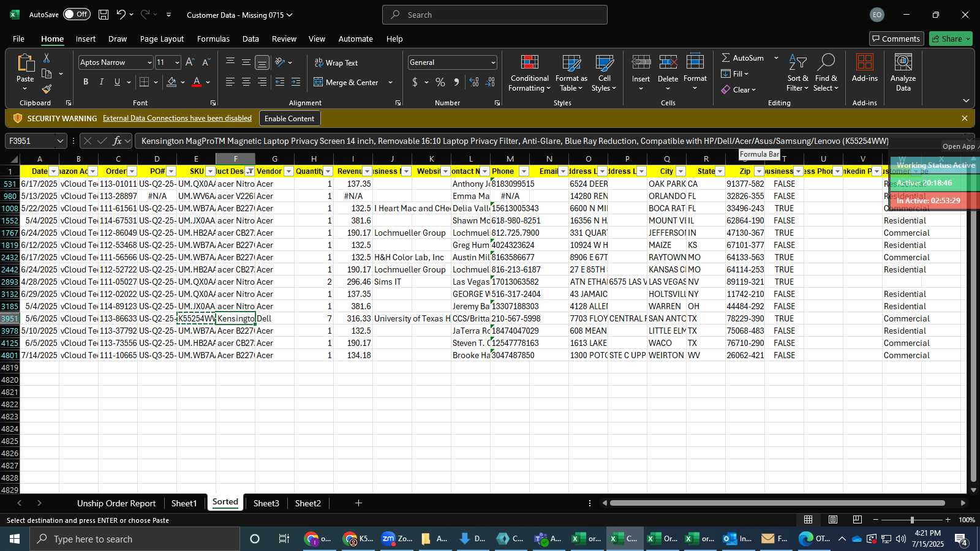
Task: Open the Vendor column filter dropdown
Action: point(289,171)
